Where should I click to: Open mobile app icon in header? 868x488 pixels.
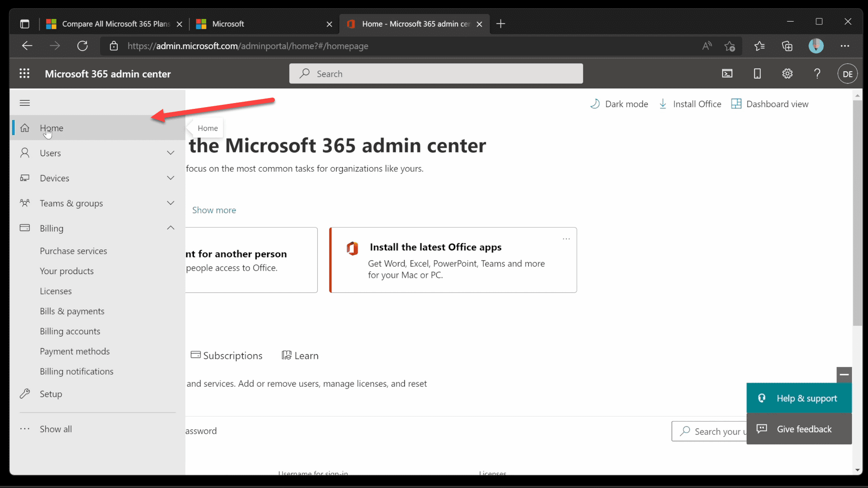[757, 74]
